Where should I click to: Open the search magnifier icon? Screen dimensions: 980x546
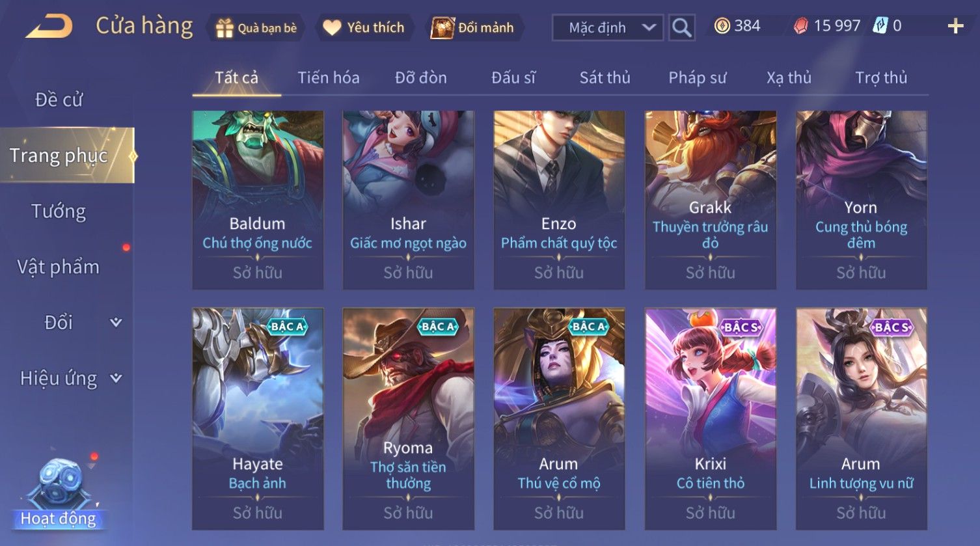(x=681, y=27)
